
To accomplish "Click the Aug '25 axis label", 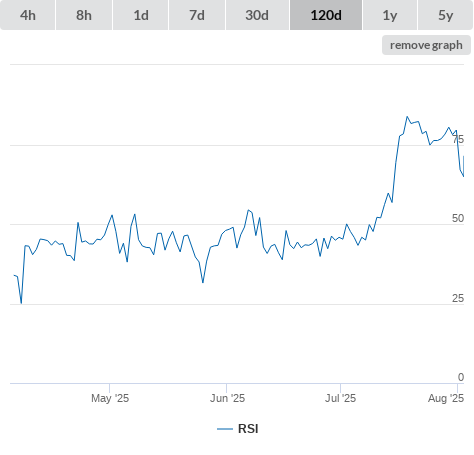I will (x=446, y=398).
